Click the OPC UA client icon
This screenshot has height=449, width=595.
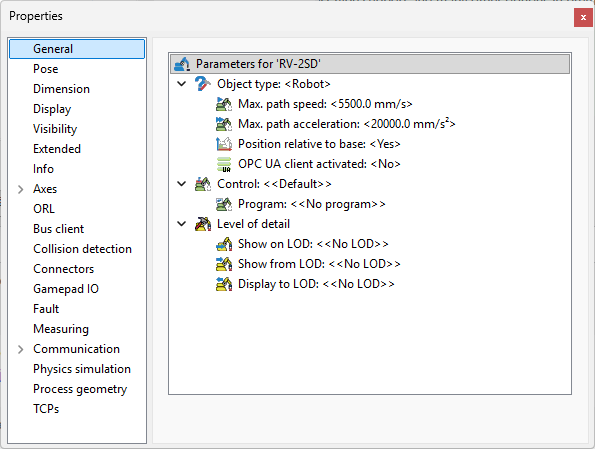(224, 164)
